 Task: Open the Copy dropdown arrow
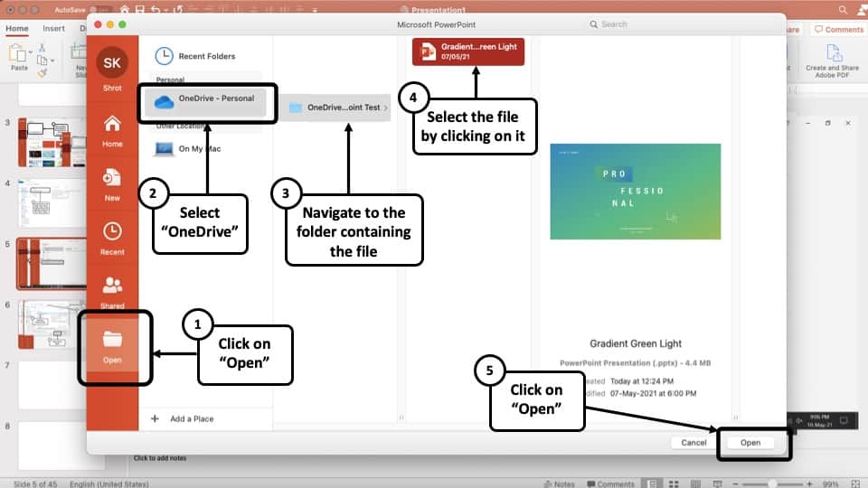click(x=52, y=61)
